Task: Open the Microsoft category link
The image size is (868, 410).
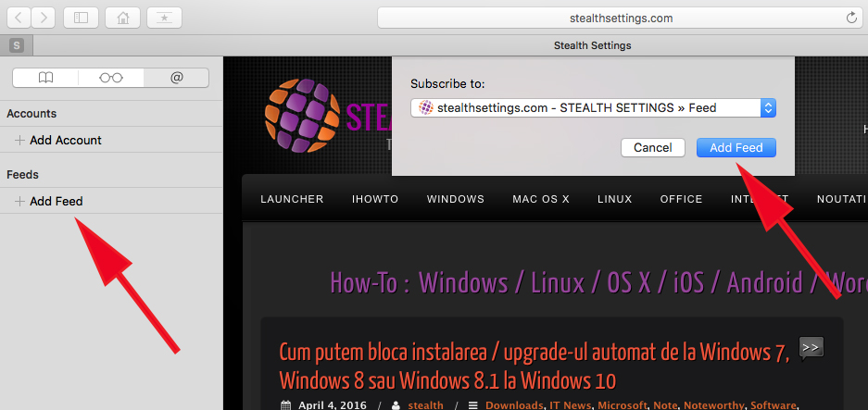Action: click(623, 405)
